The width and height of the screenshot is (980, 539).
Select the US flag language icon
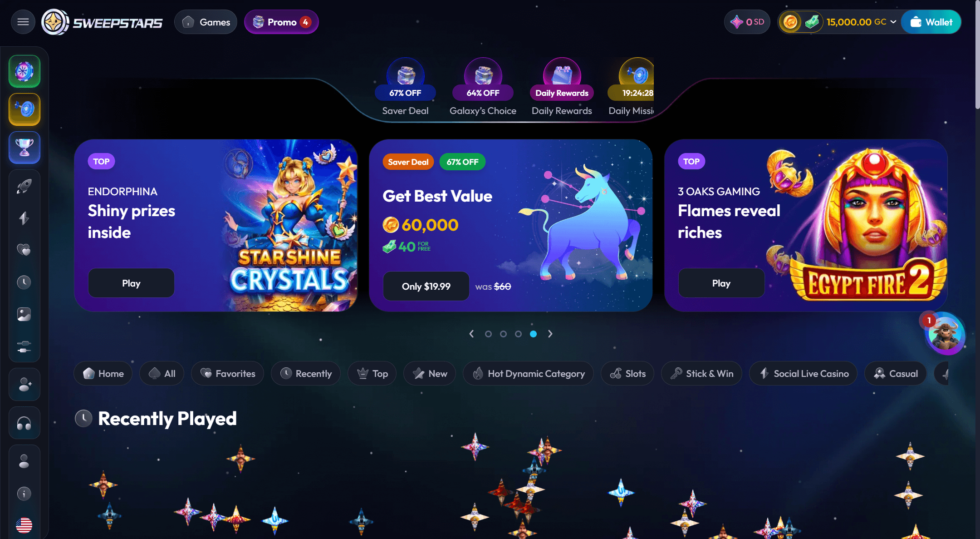pos(24,525)
